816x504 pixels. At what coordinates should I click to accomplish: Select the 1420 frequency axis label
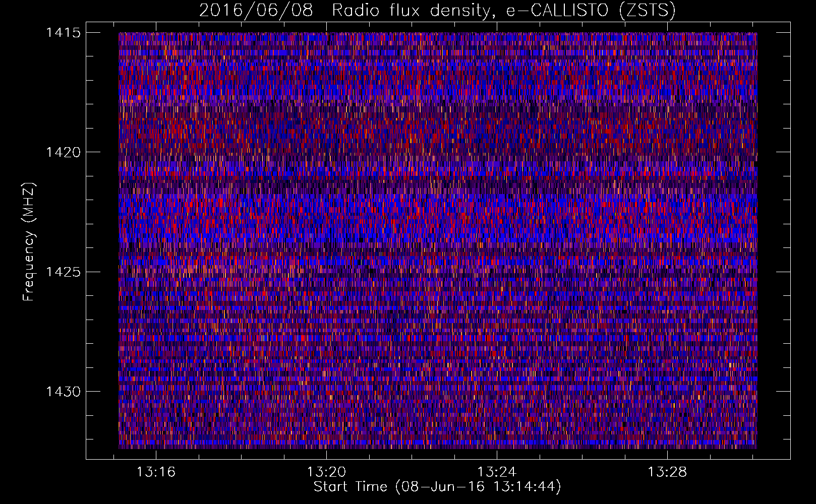(x=63, y=152)
